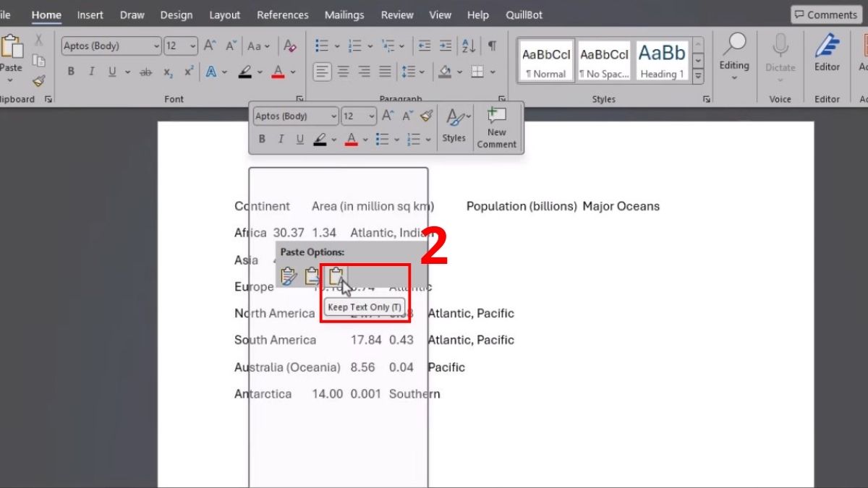Click the Clear All Formatting icon
This screenshot has height=488, width=868.
290,46
